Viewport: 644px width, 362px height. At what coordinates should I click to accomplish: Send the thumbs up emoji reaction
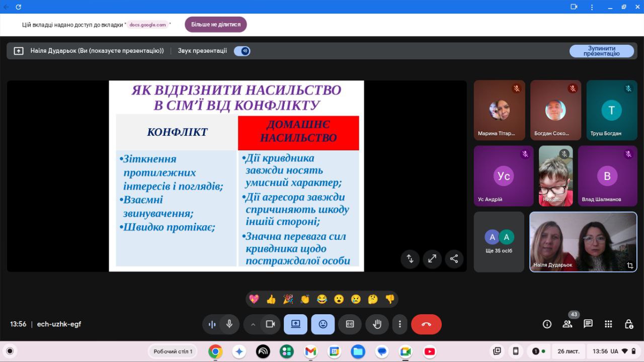pyautogui.click(x=271, y=299)
